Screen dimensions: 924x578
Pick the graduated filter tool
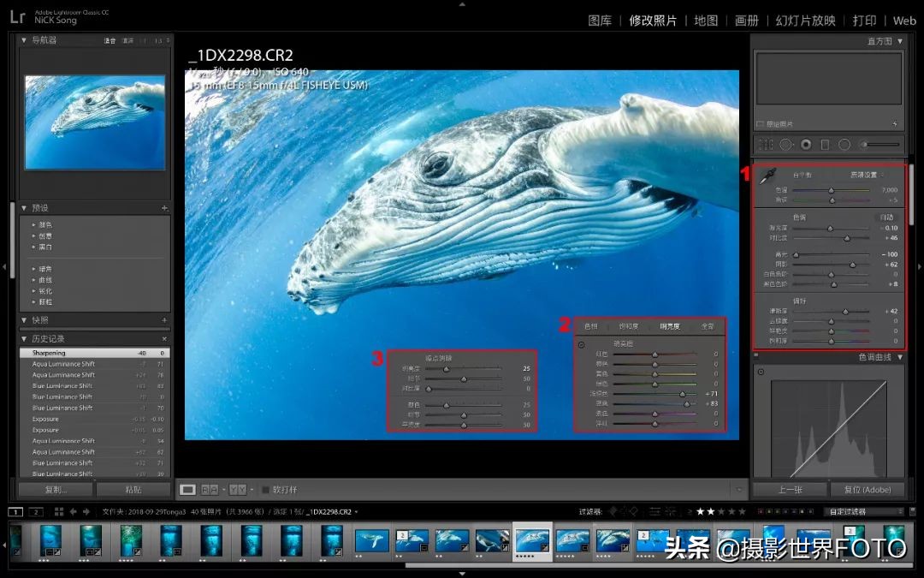tap(825, 145)
